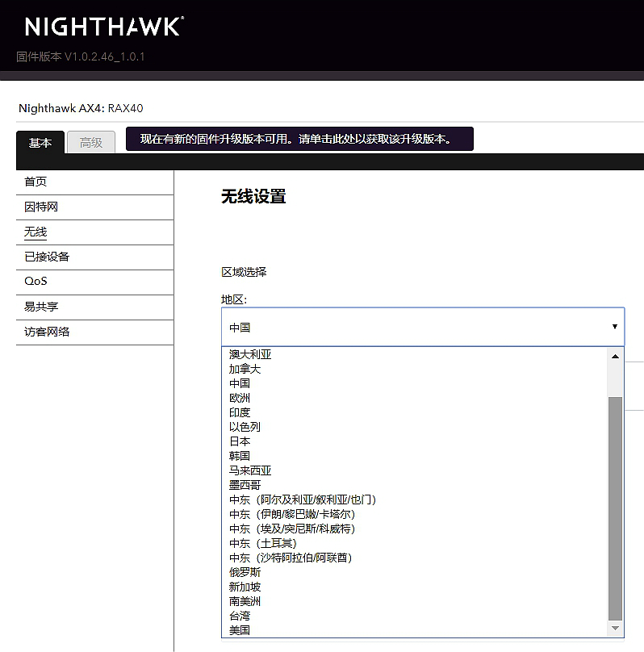
Task: Select 俄罗斯 from the region list
Action: click(x=415, y=573)
